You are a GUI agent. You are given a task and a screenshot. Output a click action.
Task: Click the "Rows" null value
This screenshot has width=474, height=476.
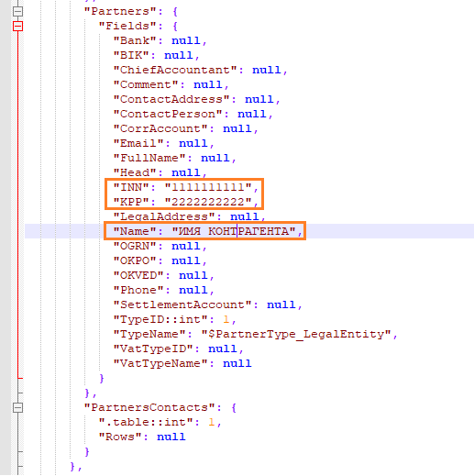171,437
